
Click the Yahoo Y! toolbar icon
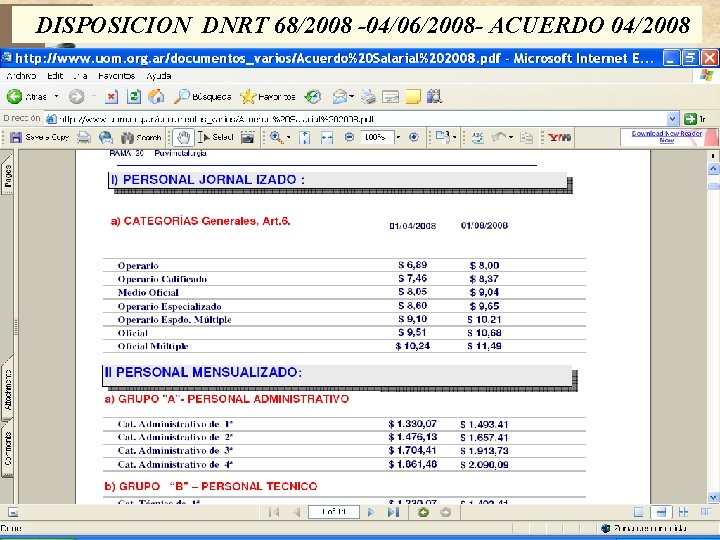coord(559,137)
